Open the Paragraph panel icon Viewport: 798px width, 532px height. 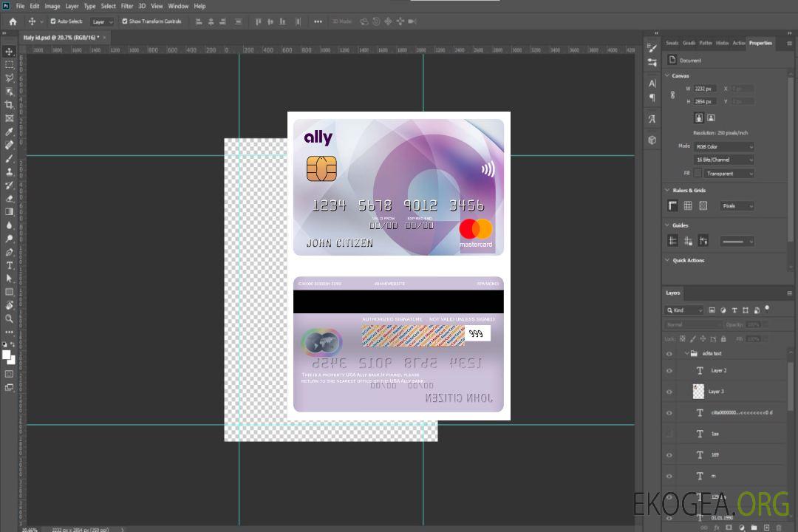click(652, 98)
